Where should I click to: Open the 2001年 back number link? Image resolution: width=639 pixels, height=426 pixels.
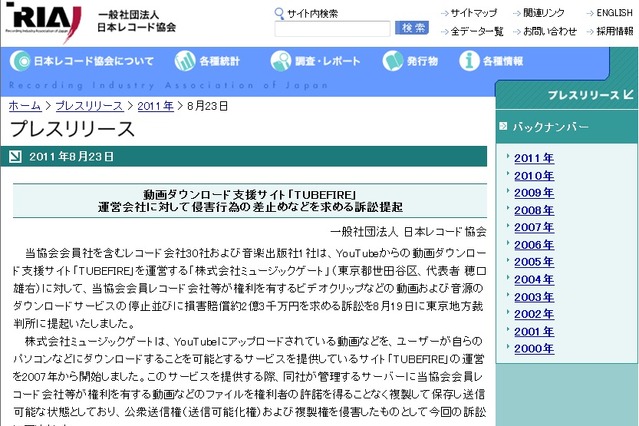coord(534,332)
